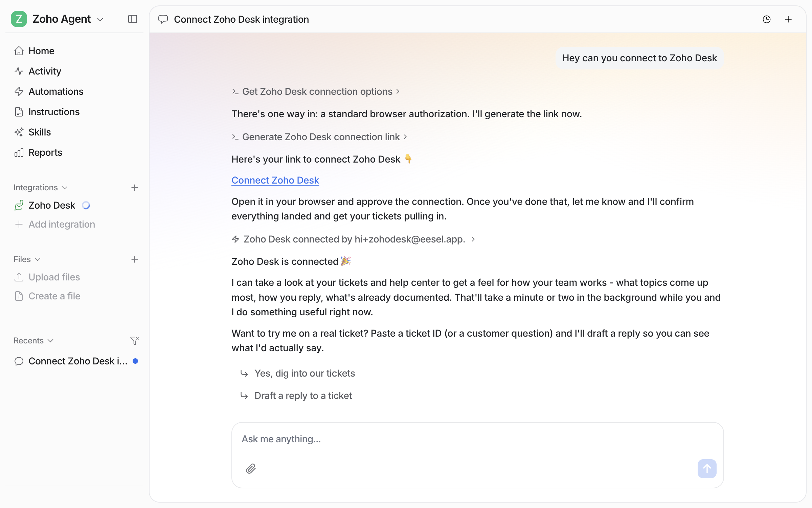Click the blue unread dot on recent chat
812x508 pixels.
[135, 361]
